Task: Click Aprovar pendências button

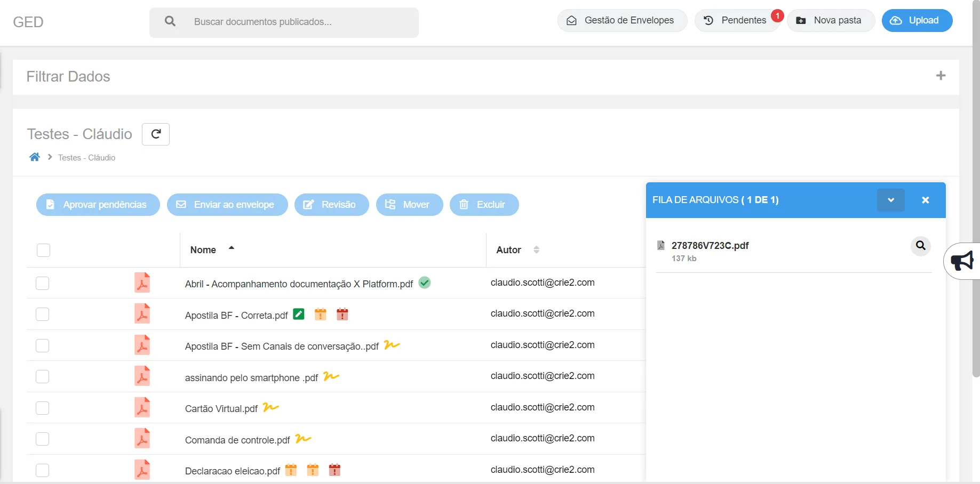Action: click(98, 205)
